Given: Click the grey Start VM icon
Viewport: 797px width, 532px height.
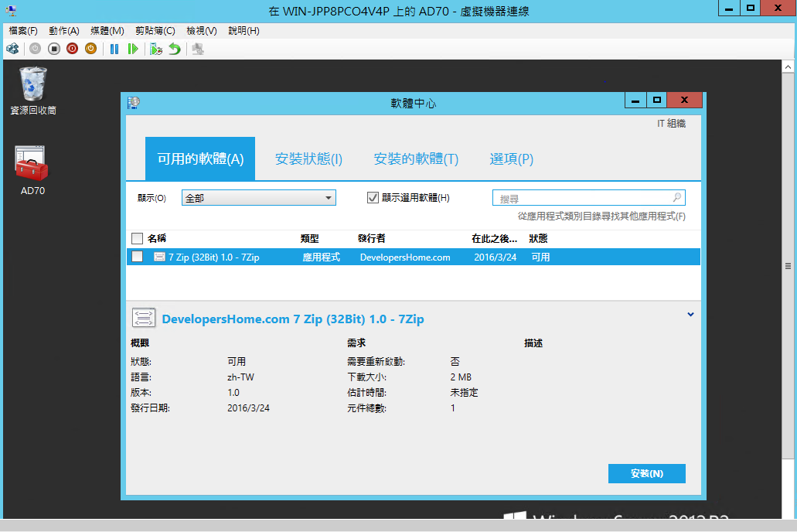Looking at the screenshot, I should [35, 49].
